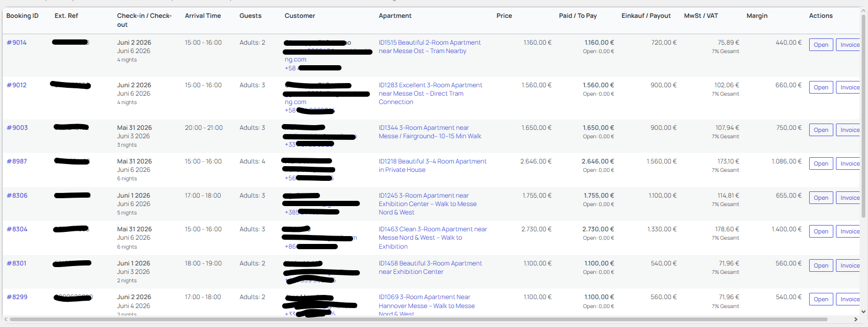Click the Einkauf / Payout column header
Image resolution: width=868 pixels, height=327 pixels.
click(x=646, y=16)
